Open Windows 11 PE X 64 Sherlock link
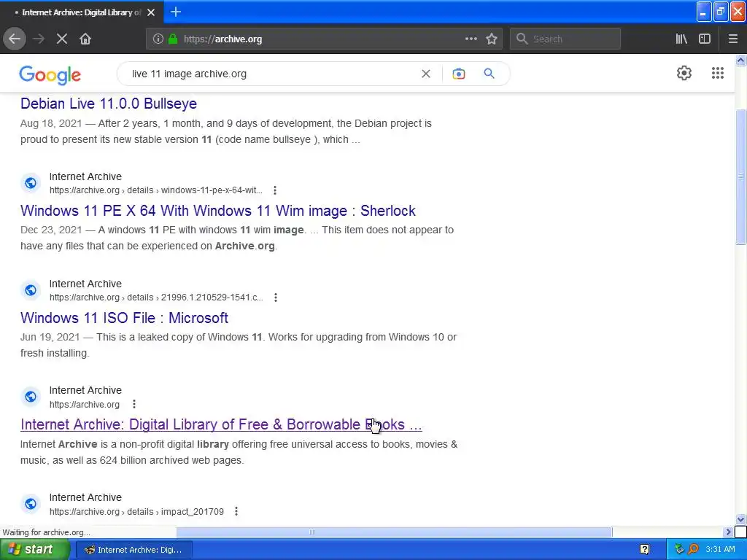 (218, 211)
